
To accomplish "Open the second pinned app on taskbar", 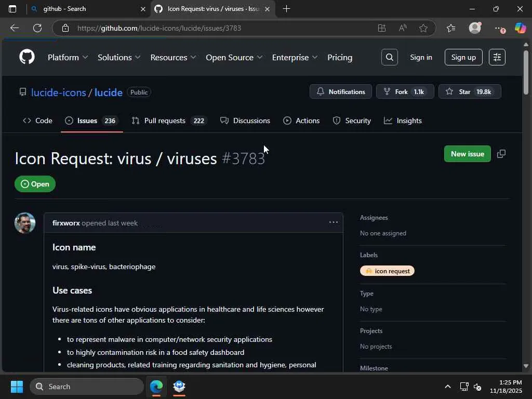I will click(179, 387).
